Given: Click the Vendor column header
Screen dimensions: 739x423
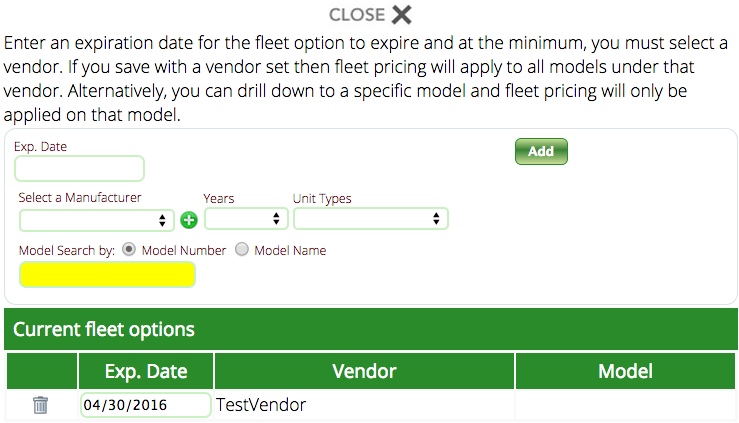Looking at the screenshot, I should 364,372.
